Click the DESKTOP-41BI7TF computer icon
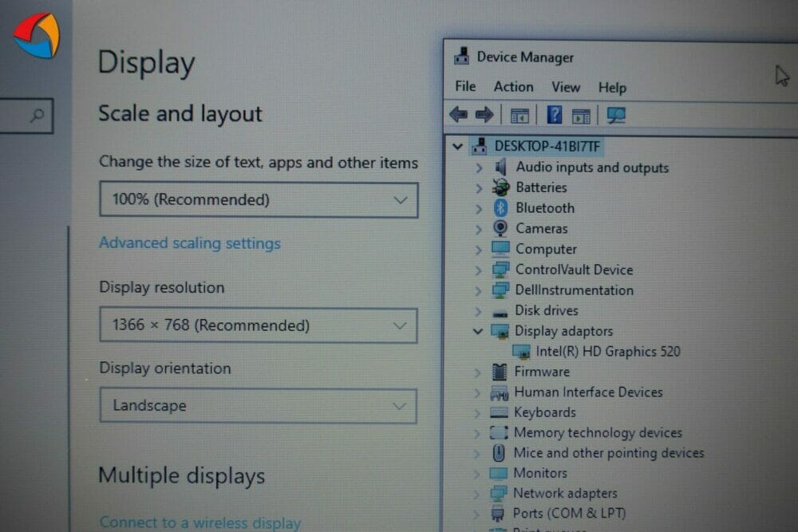The width and height of the screenshot is (798, 532). [x=480, y=147]
